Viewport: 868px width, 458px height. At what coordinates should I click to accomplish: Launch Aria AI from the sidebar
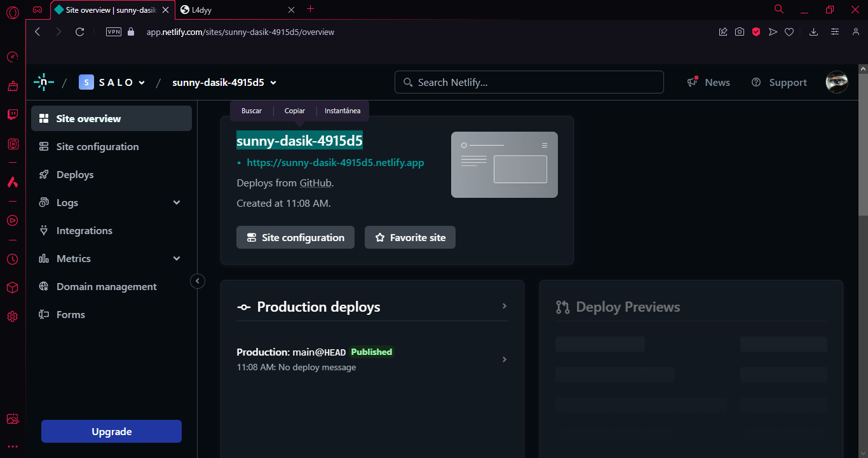[12, 182]
